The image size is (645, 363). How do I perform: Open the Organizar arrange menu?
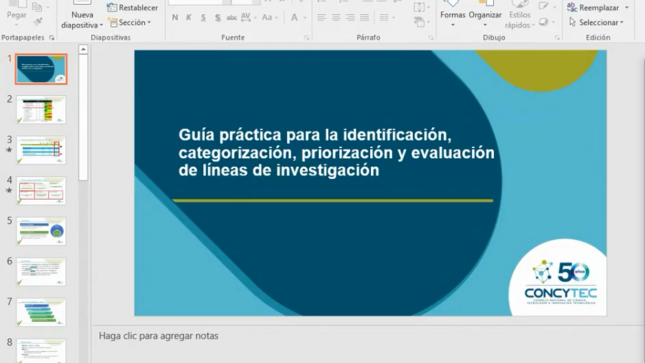pos(485,14)
